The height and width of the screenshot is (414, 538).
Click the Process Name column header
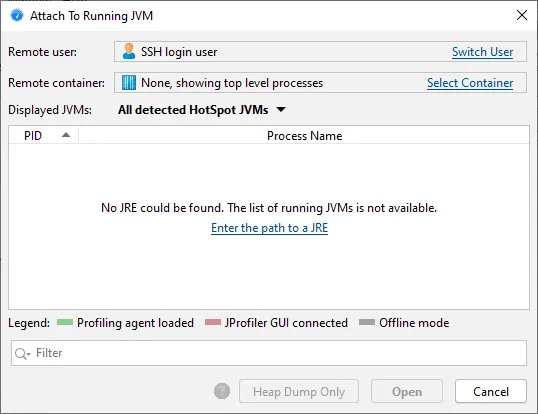pyautogui.click(x=304, y=135)
